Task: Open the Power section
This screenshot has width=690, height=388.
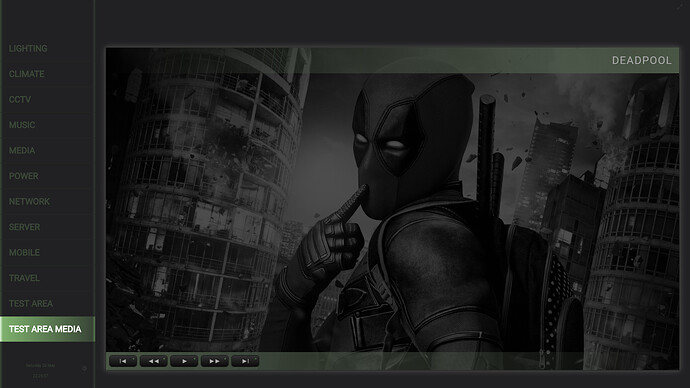Action: pyautogui.click(x=47, y=176)
